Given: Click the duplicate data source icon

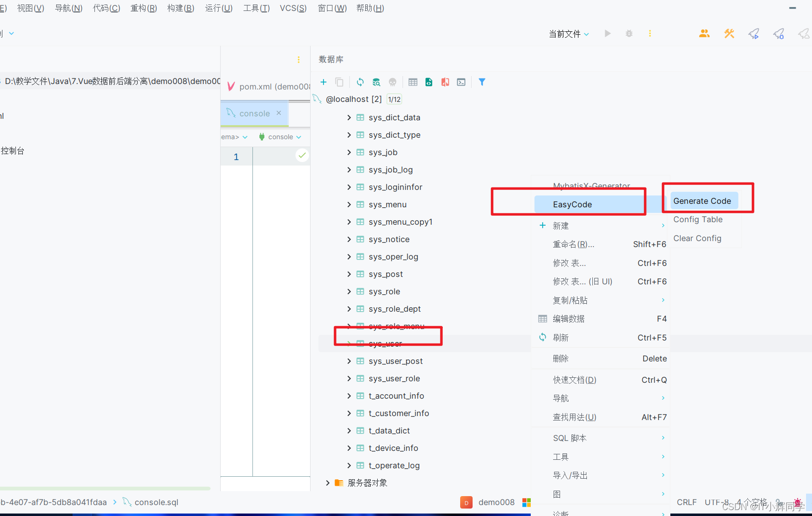Looking at the screenshot, I should pos(339,82).
